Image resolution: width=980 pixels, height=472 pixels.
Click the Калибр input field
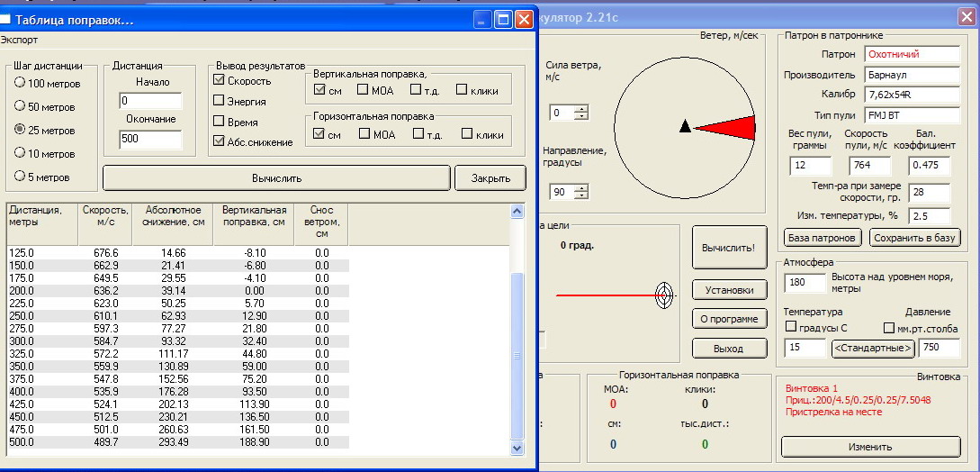tap(912, 95)
